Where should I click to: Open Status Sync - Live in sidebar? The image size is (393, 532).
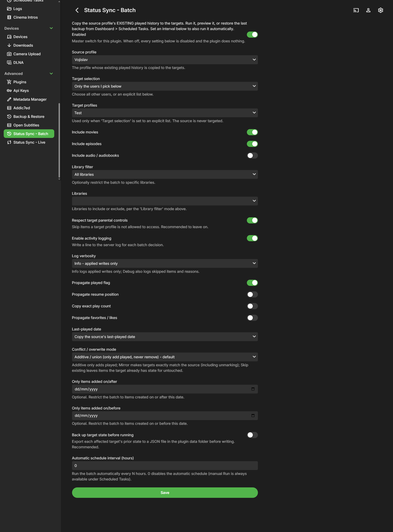(29, 142)
